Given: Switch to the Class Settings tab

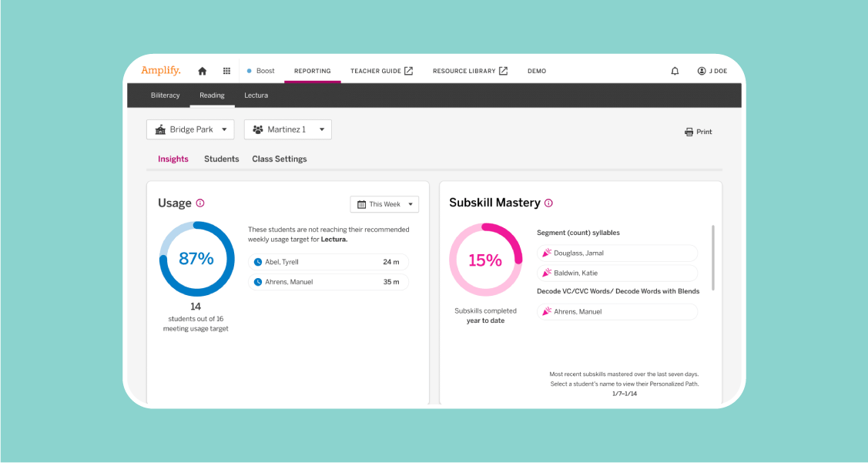Looking at the screenshot, I should click(x=279, y=159).
